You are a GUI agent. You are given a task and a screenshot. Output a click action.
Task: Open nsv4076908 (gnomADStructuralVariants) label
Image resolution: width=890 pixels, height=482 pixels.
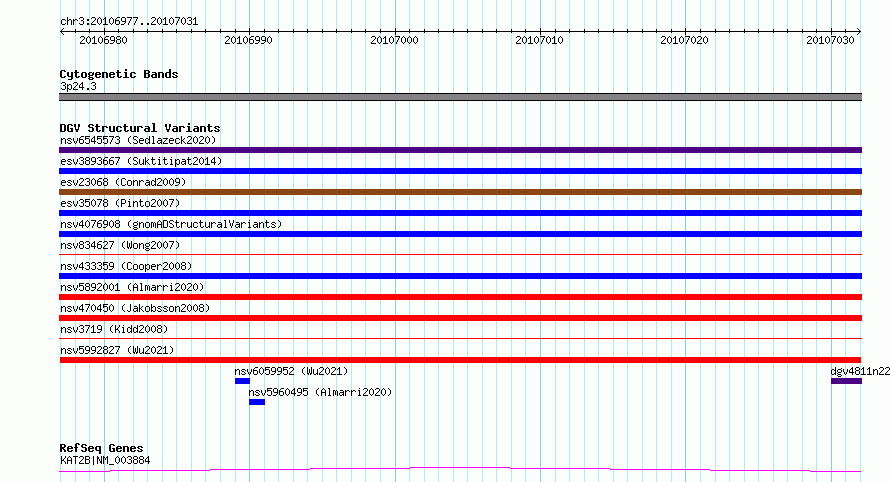click(x=171, y=224)
